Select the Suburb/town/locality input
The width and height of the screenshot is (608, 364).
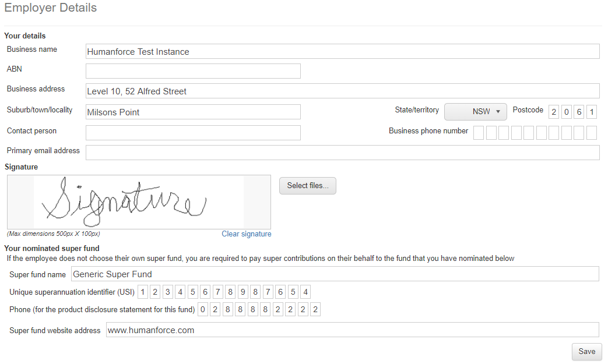coord(193,112)
